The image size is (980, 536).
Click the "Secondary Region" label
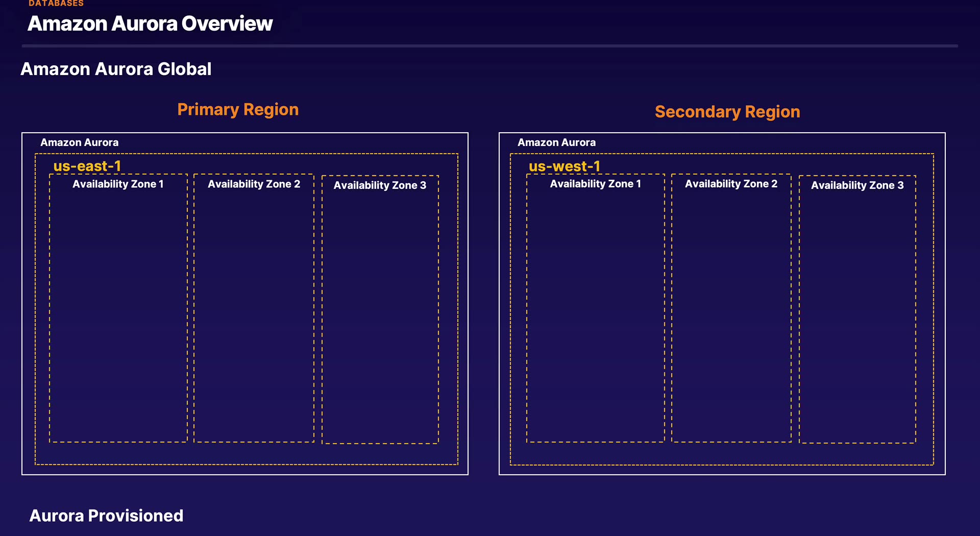727,112
